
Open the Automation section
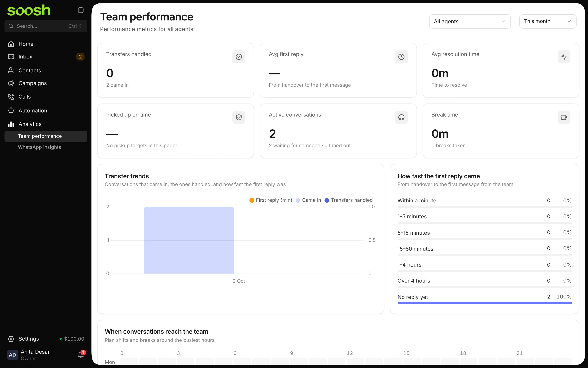click(46, 110)
